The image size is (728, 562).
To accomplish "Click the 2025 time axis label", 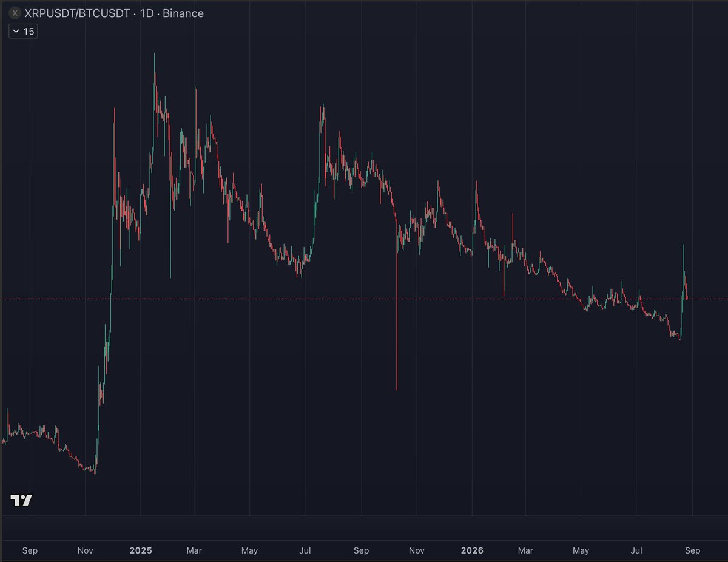I will click(x=141, y=550).
